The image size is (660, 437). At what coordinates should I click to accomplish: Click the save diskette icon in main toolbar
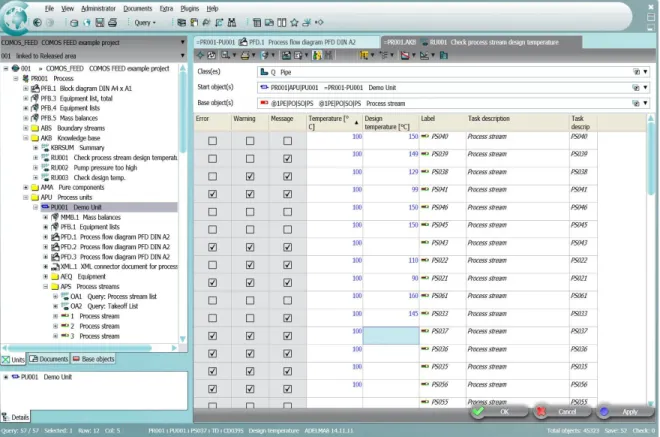pyautogui.click(x=100, y=22)
